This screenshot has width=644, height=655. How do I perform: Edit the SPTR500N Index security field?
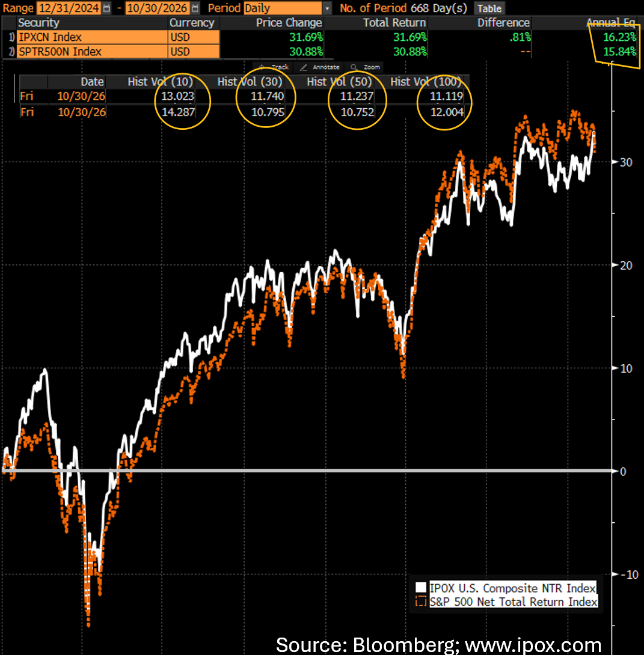(x=92, y=52)
